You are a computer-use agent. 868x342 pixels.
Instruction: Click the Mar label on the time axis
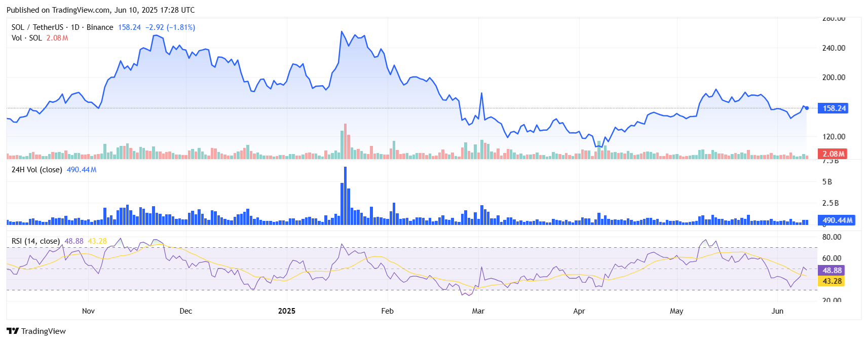[x=478, y=311]
